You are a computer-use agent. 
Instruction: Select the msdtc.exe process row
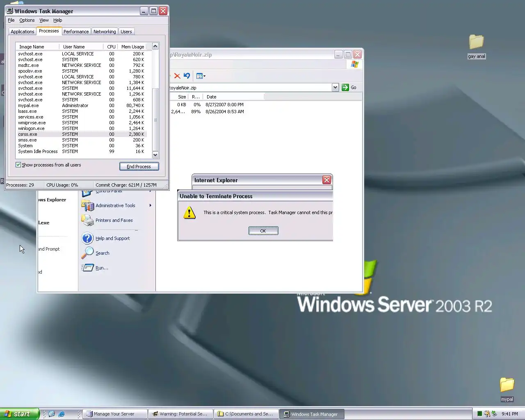[81, 65]
